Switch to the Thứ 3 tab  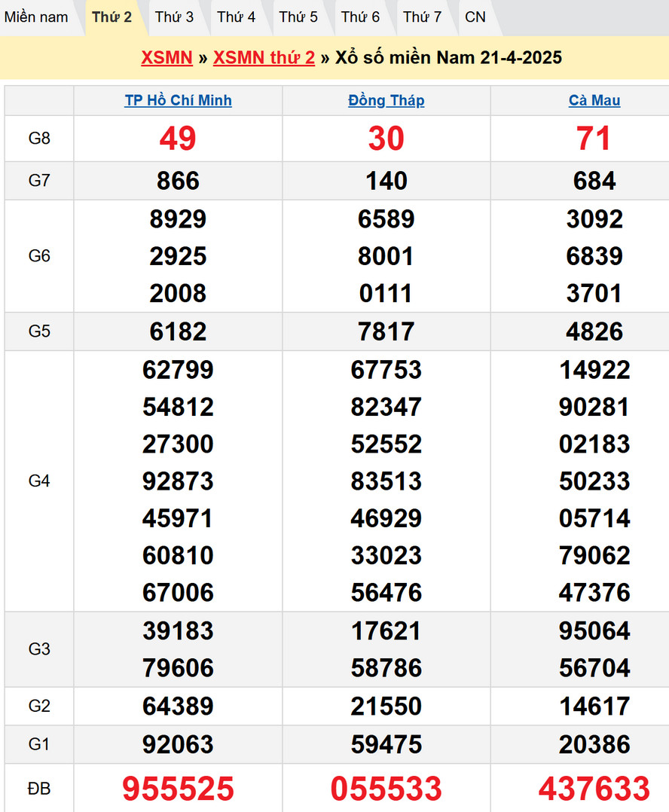tap(174, 17)
